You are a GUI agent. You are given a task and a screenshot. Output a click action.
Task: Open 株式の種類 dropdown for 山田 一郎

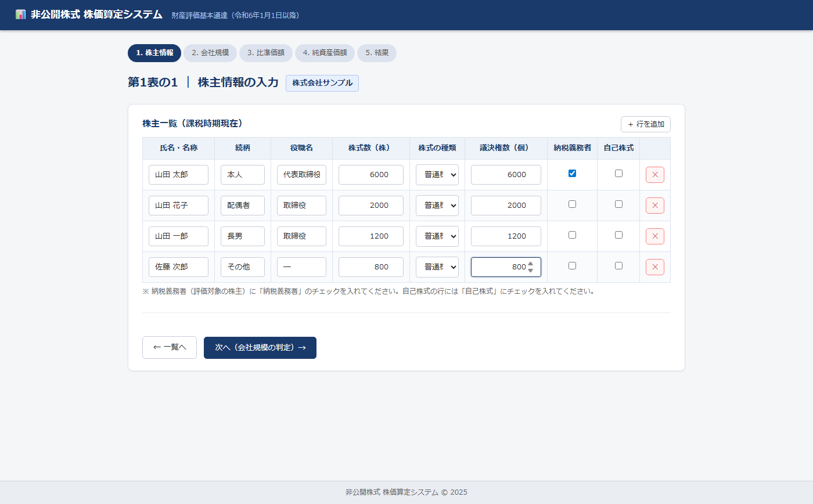click(x=437, y=236)
